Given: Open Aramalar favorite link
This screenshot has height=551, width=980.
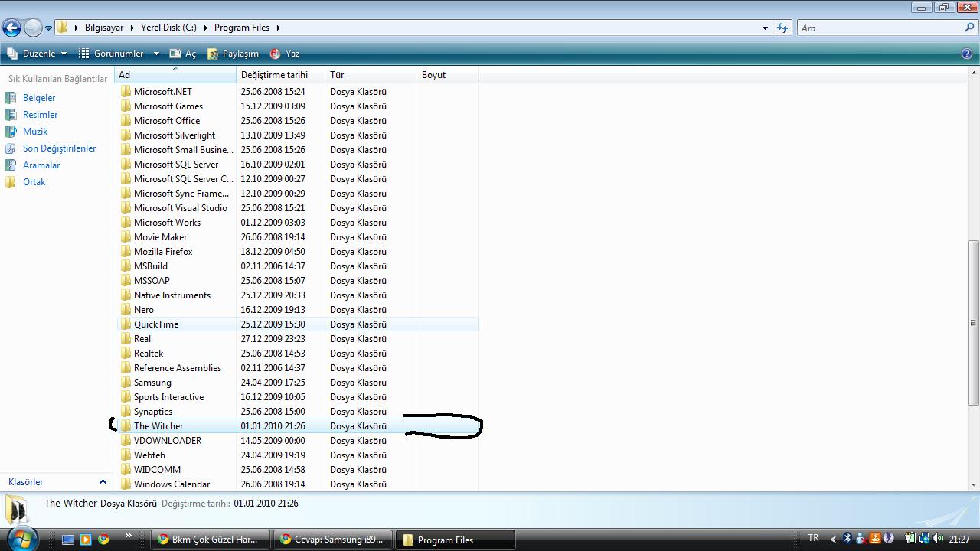Looking at the screenshot, I should (41, 165).
